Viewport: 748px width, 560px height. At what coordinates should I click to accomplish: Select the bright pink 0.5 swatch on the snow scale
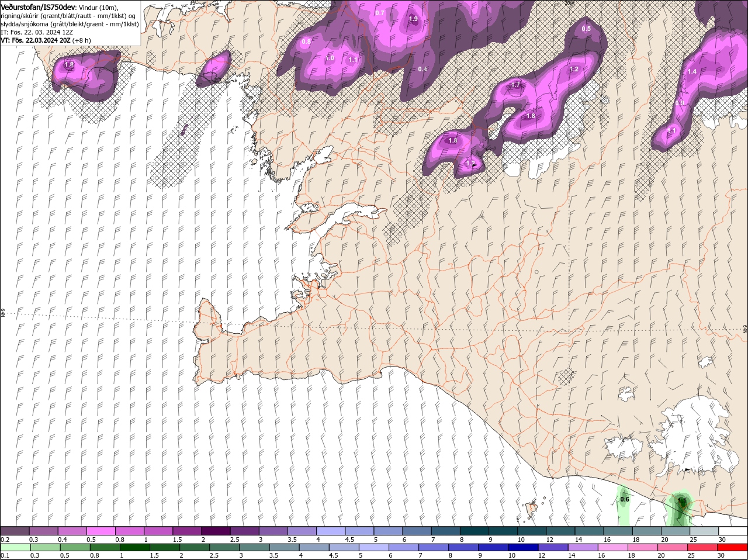point(101,531)
